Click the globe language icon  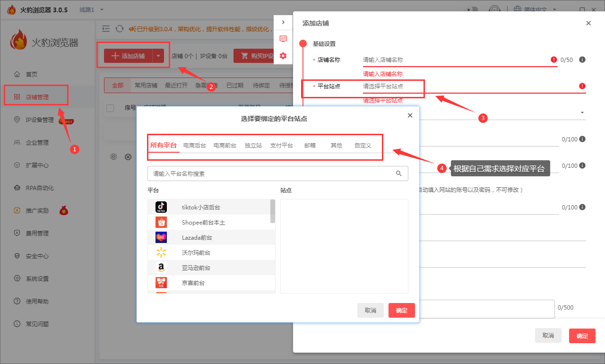coord(518,9)
